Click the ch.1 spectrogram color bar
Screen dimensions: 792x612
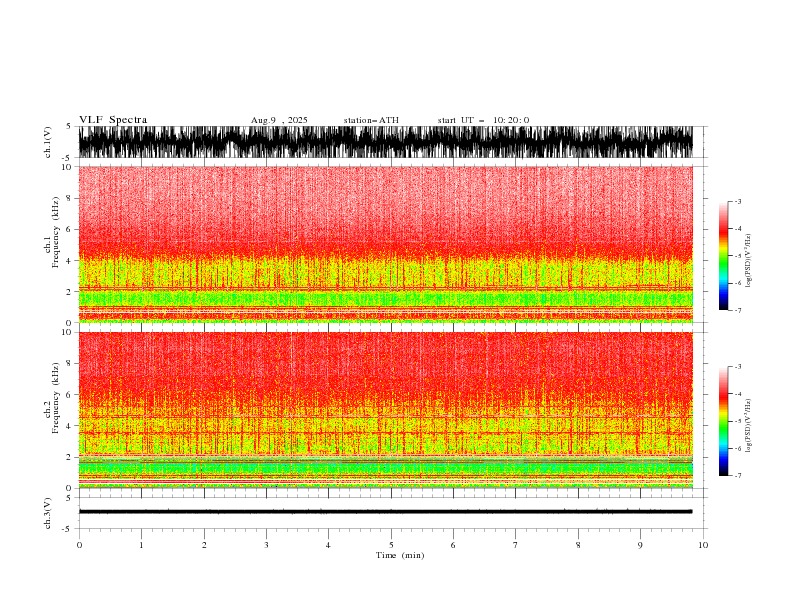(x=724, y=255)
